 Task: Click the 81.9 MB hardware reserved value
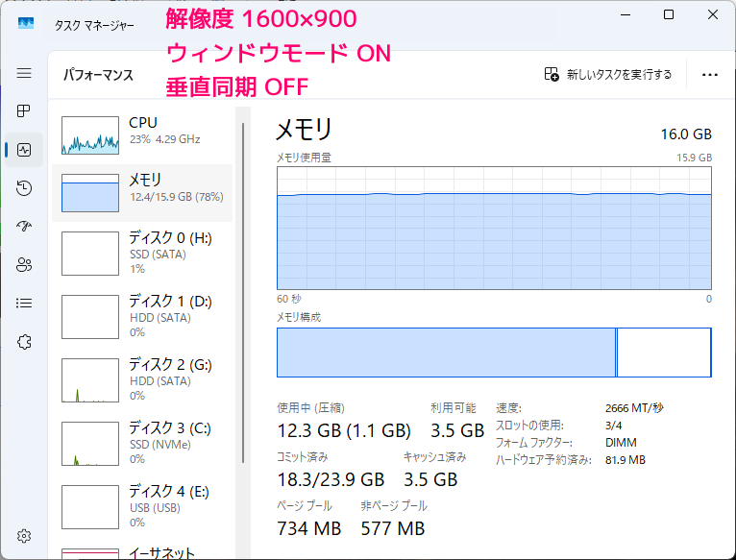click(626, 460)
